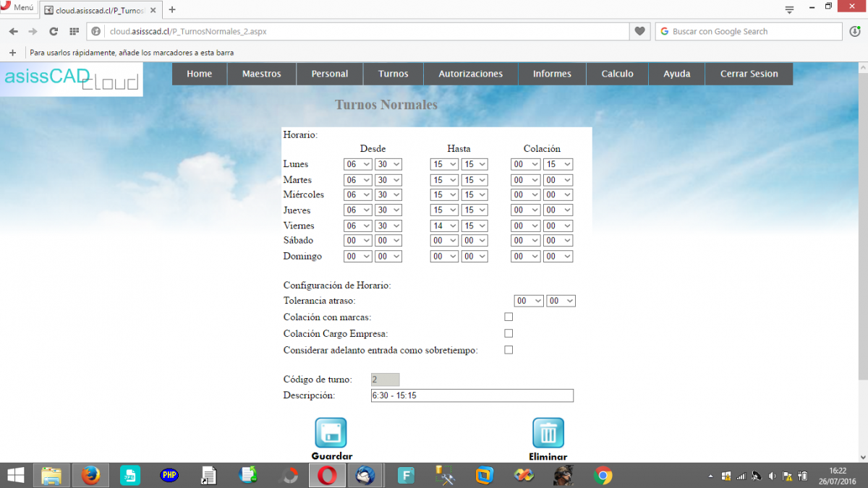Open the JPG app taskbar icon

(x=130, y=476)
